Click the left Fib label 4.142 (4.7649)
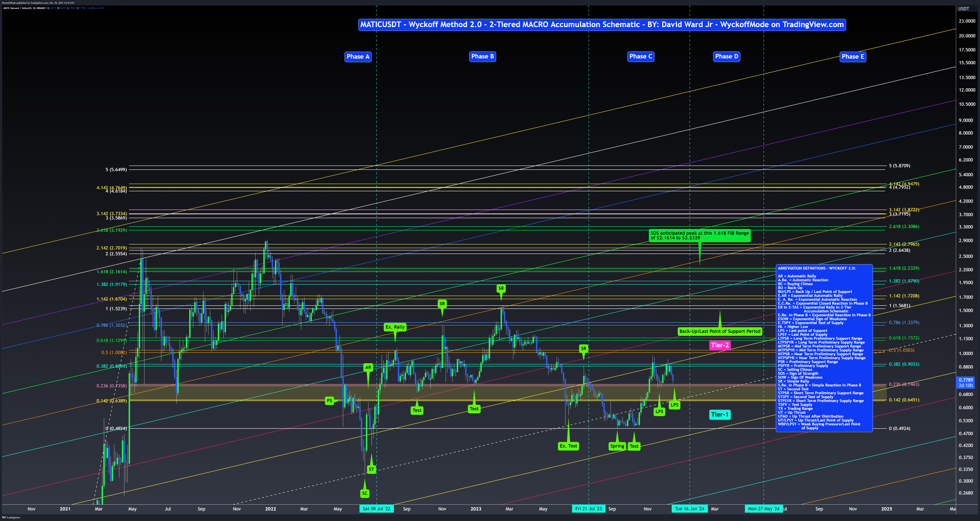 tap(112, 188)
